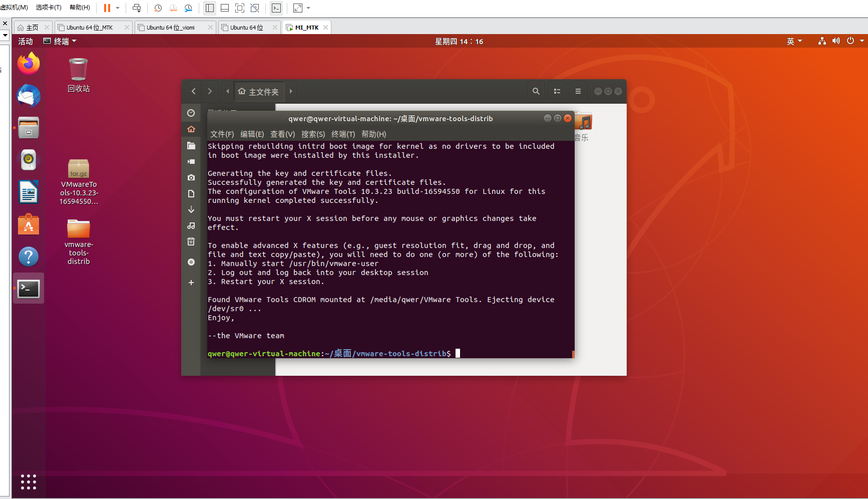Select Downloads in Files sidebar
The image size is (868, 499).
pos(191,209)
